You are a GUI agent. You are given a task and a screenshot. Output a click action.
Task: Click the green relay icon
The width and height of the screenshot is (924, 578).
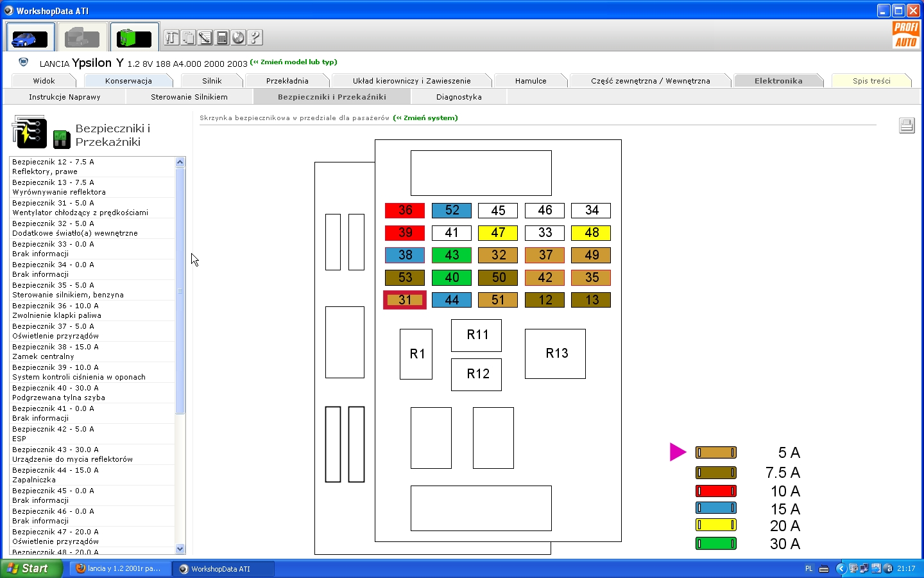pos(62,139)
